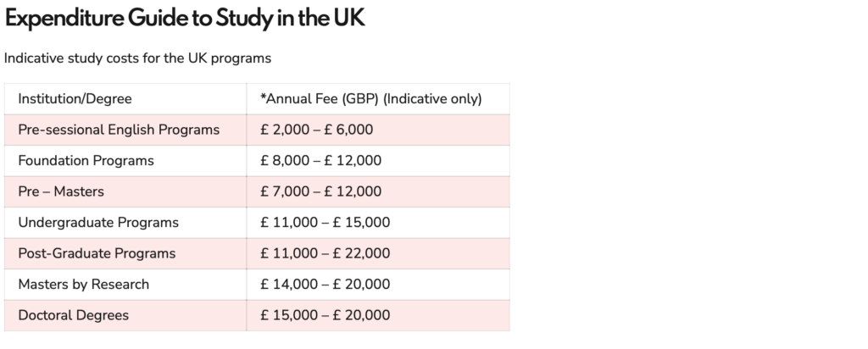Select the Doctoral Degrees row label
868x349 pixels.
click(x=74, y=315)
